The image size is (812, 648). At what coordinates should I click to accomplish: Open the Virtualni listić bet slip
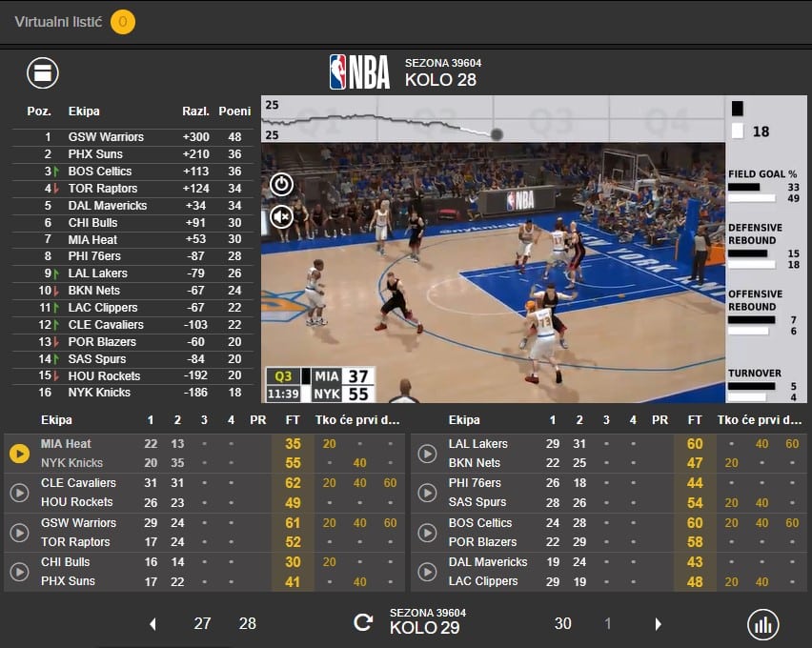tap(58, 22)
